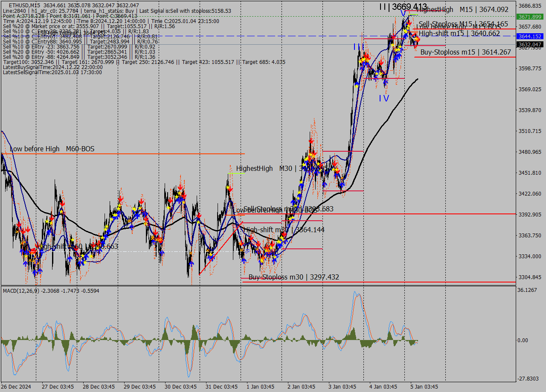Image resolution: width=546 pixels, height=392 pixels.
Task: Click the 'Buy-Stoploss m15 | 3614.267' label
Action: pos(466,52)
